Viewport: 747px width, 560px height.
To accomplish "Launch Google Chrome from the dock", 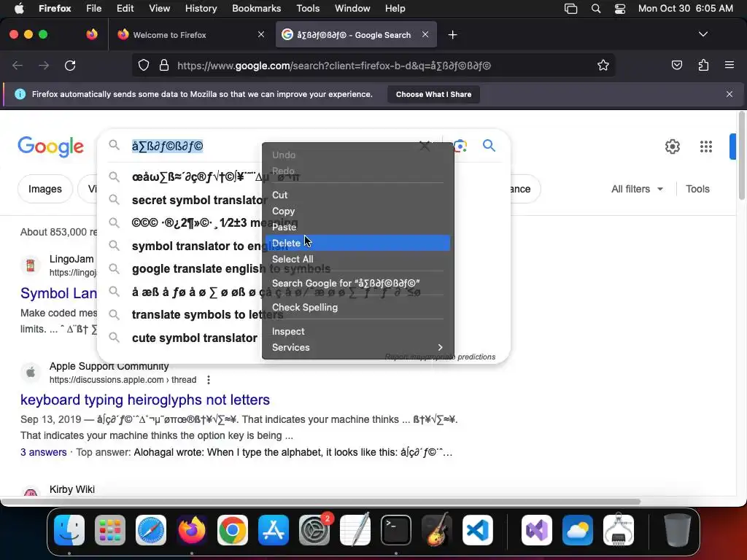I will 233,530.
